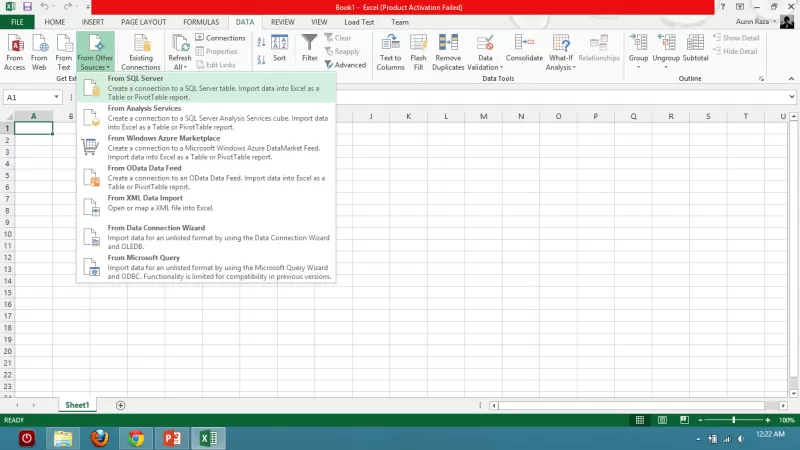
Task: Click the Ungroup icon
Action: coord(666,43)
